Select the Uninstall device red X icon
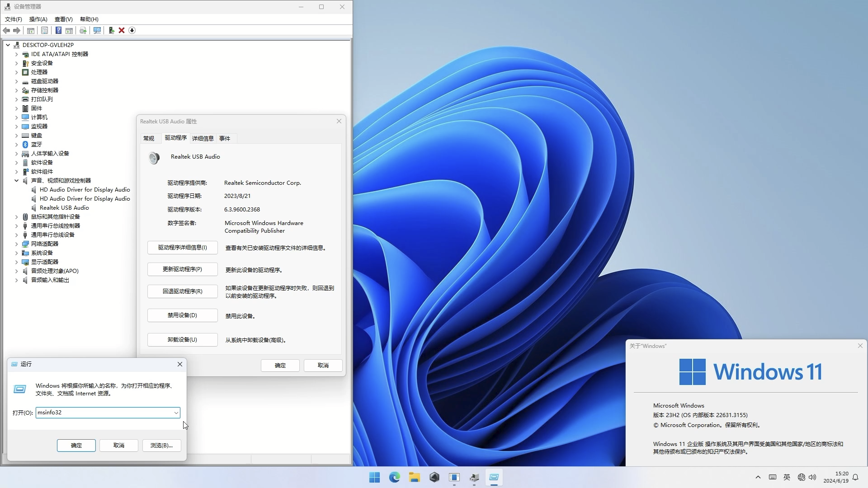The height and width of the screenshot is (488, 868). 122,30
